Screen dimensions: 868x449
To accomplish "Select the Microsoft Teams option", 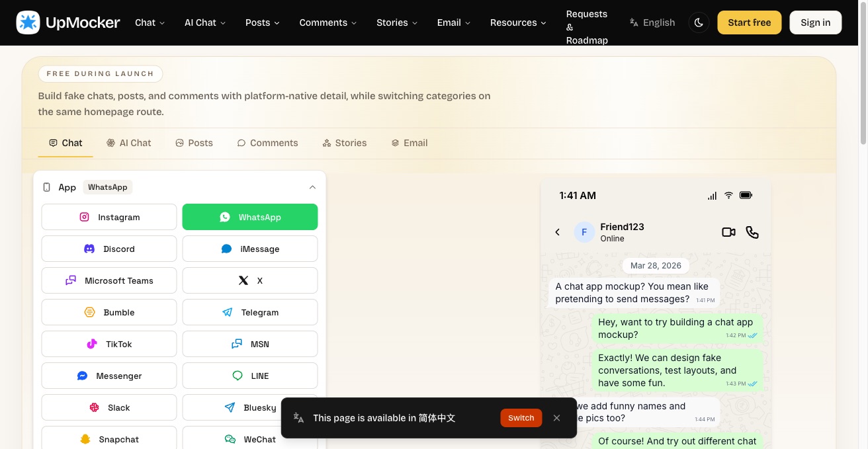I will point(109,280).
